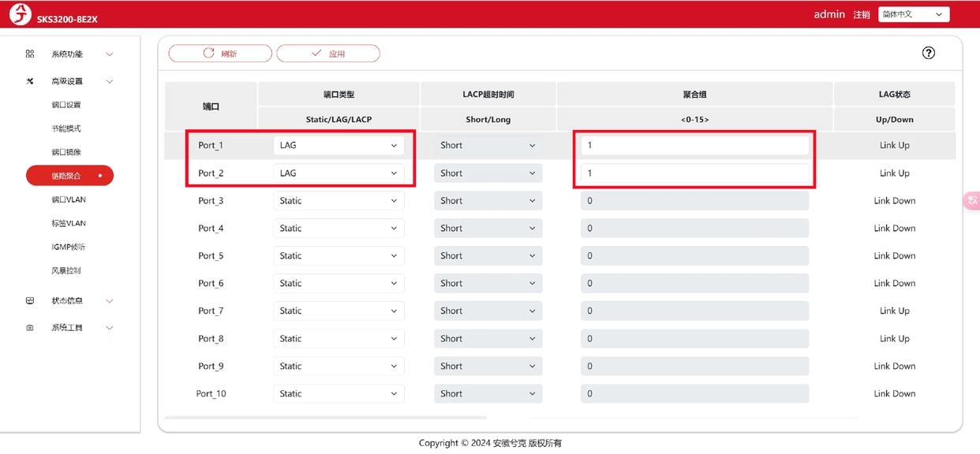Viewport: 980px width, 454px height.
Task: Click the icon beside 系统工具
Action: [30, 327]
